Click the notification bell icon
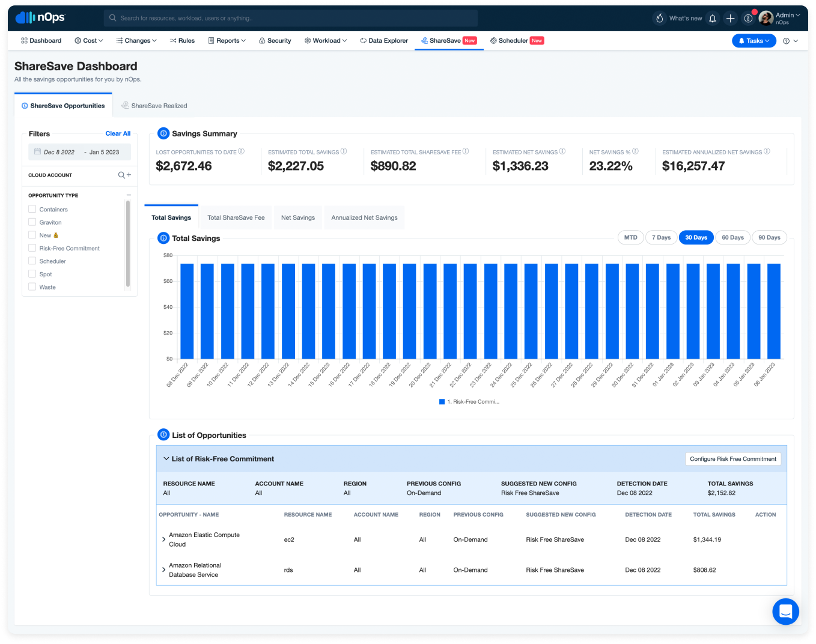Image resolution: width=816 pixels, height=644 pixels. (x=713, y=19)
